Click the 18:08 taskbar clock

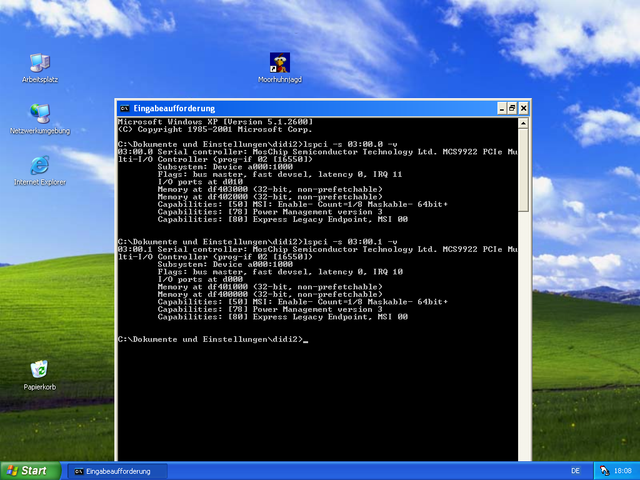tap(623, 471)
